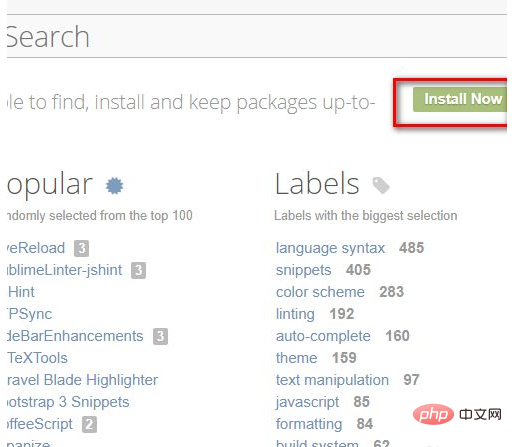This screenshot has width=512, height=447.
Task: Open the snippets label link
Action: (304, 270)
